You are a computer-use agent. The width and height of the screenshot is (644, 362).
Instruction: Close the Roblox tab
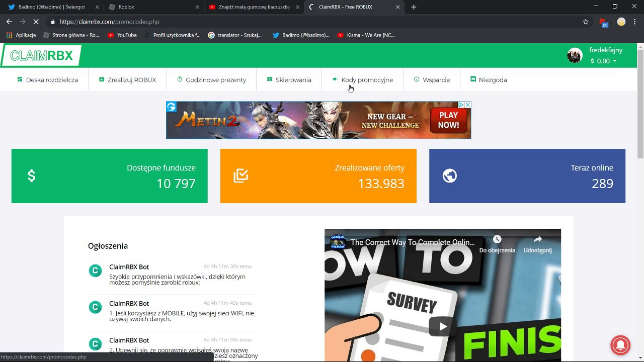[x=198, y=7]
